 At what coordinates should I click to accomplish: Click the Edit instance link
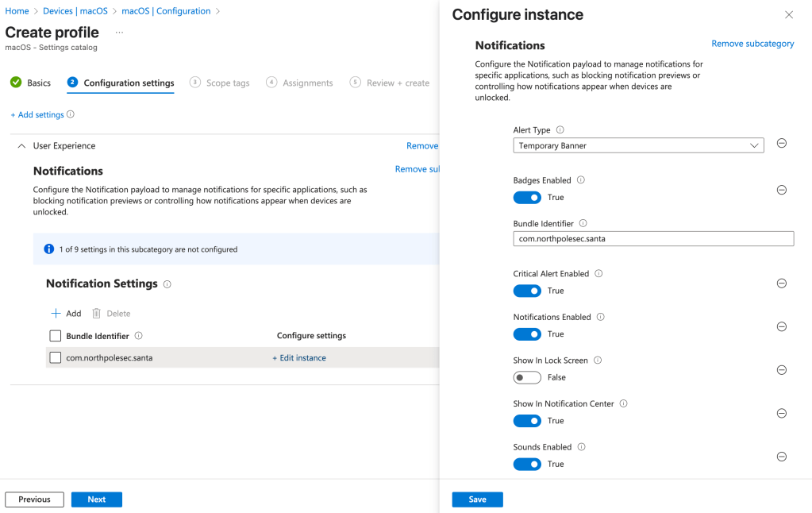[x=299, y=358]
